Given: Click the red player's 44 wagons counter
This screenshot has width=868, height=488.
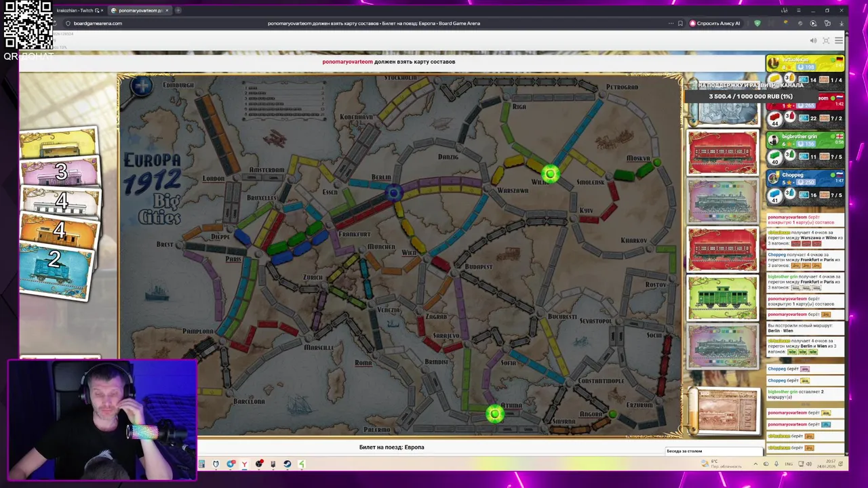Looking at the screenshot, I should 775,119.
